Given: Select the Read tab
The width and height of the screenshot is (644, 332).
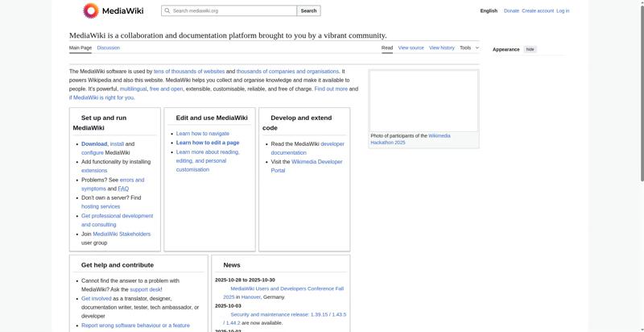Looking at the screenshot, I should [387, 48].
